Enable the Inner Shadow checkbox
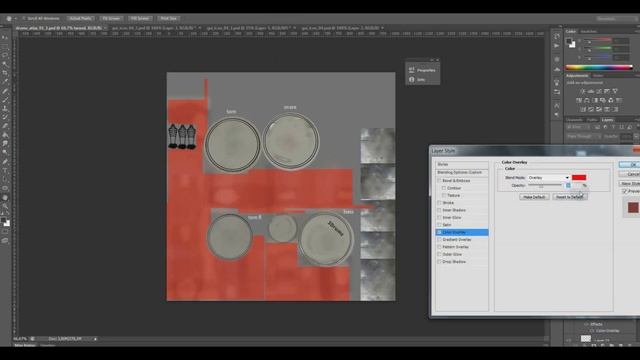 (x=439, y=210)
